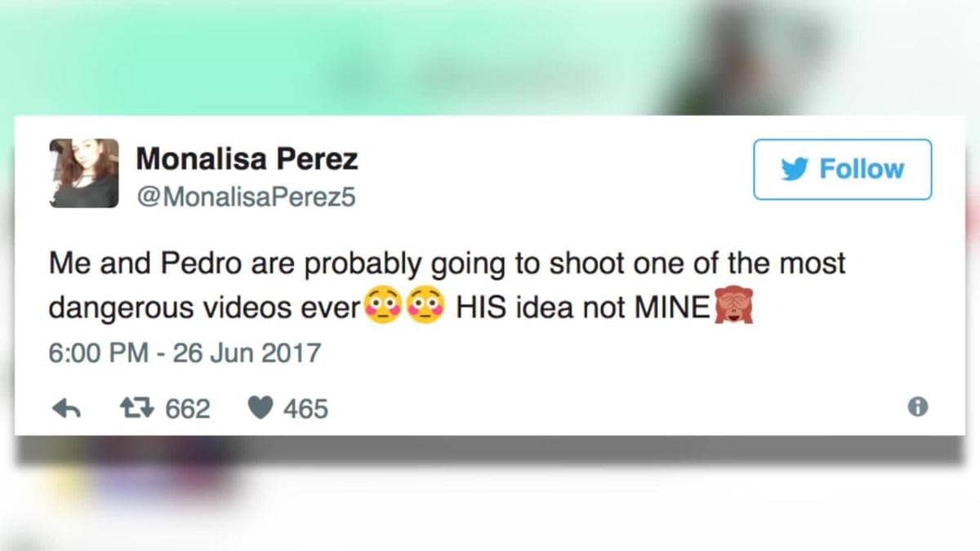The image size is (980, 551).
Task: Click the second flushed face emoji
Action: pos(425,307)
